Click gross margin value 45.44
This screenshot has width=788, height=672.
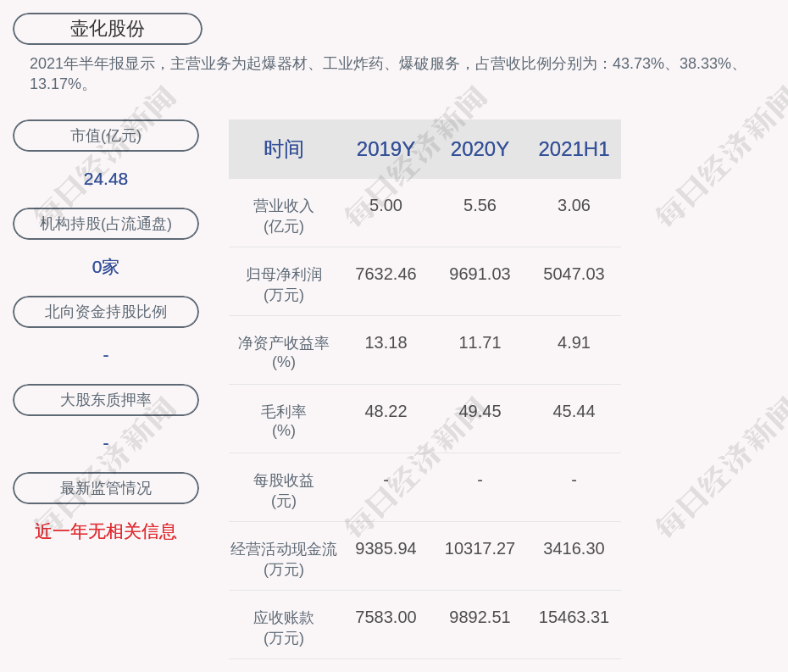(574, 411)
